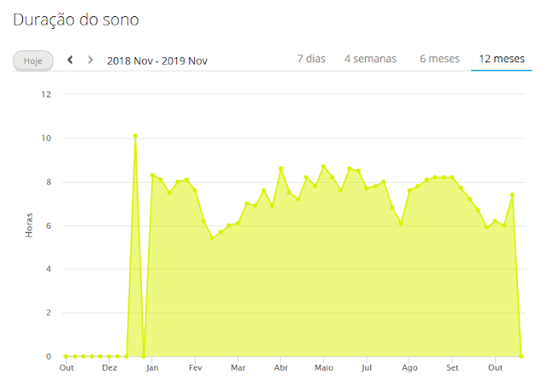Click the Horas y-axis label
547x392 pixels.
29,224
